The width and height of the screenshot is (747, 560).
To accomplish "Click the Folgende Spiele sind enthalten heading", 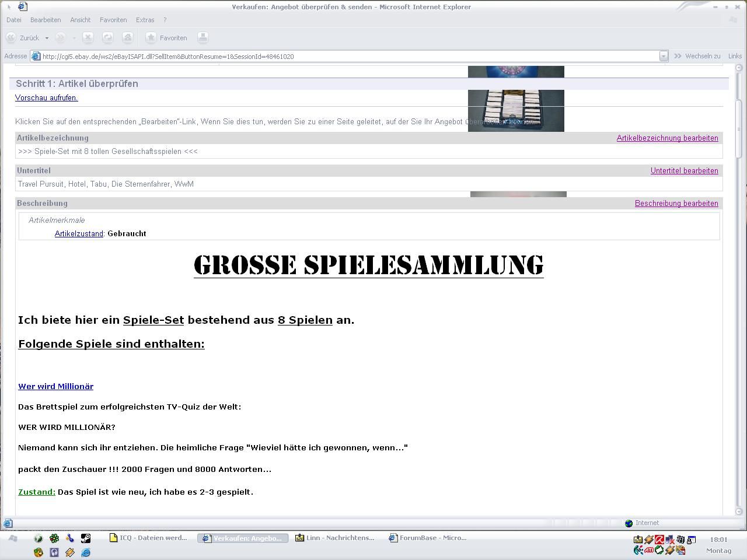I will (x=111, y=344).
